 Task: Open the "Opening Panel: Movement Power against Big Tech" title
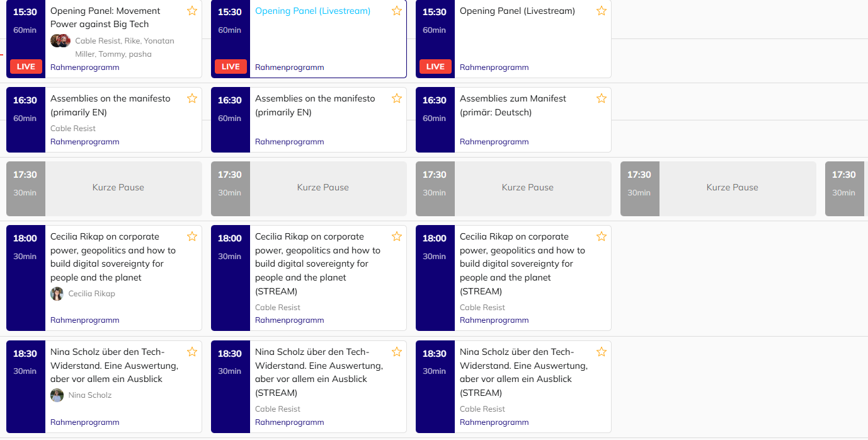[105, 18]
